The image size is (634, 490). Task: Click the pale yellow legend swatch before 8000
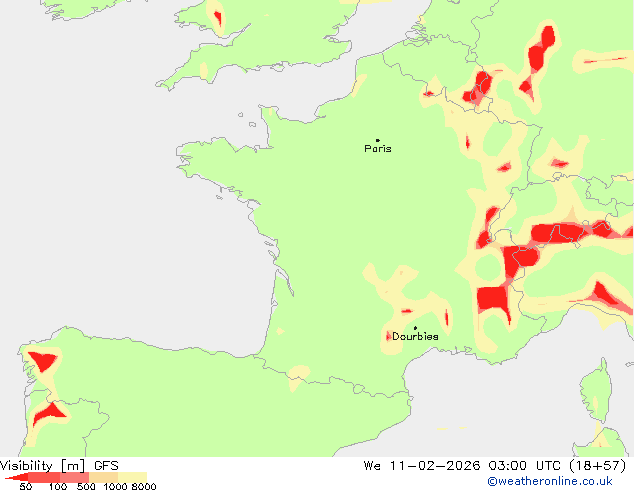click(132, 477)
